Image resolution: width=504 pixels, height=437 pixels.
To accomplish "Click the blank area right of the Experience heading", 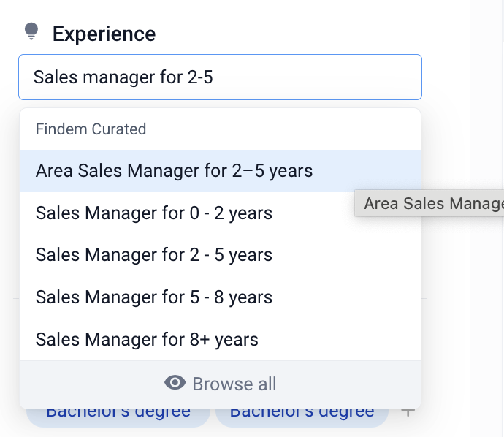I will click(x=292, y=34).
